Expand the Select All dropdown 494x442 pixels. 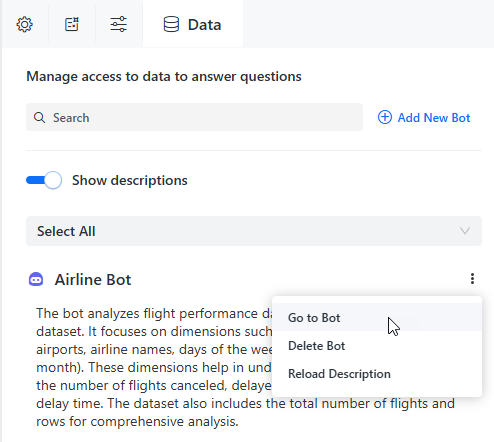click(254, 231)
